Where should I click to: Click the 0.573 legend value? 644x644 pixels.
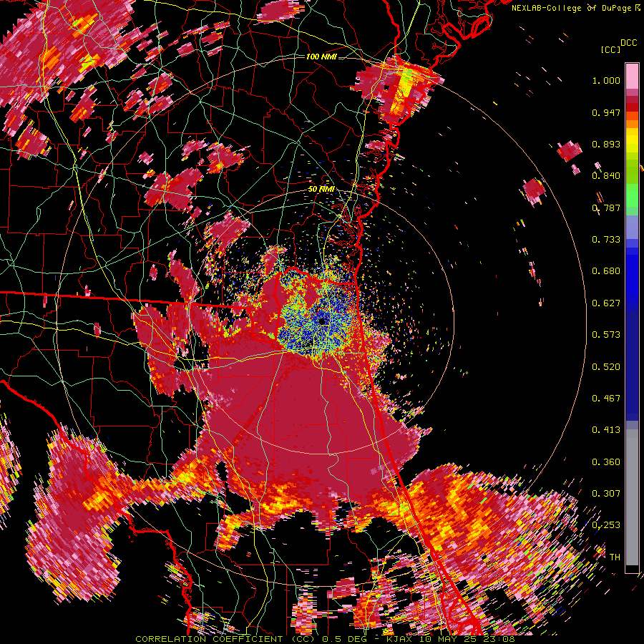point(606,335)
